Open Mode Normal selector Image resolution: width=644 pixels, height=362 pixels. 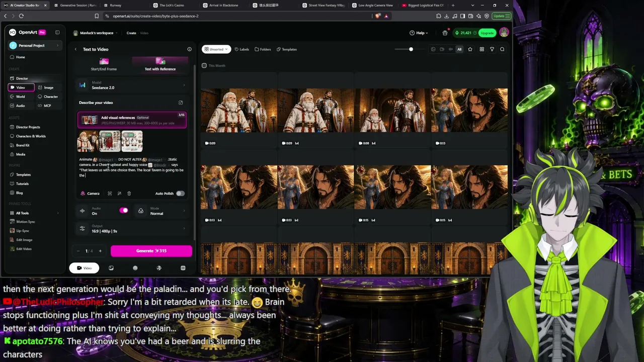[x=161, y=211]
